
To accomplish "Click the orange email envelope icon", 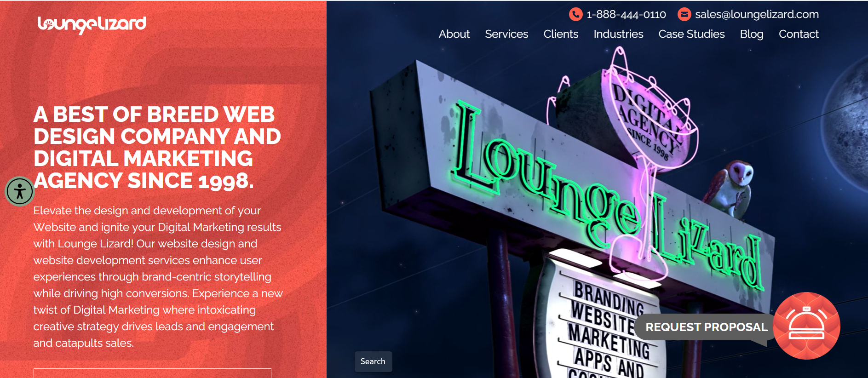I will 684,15.
